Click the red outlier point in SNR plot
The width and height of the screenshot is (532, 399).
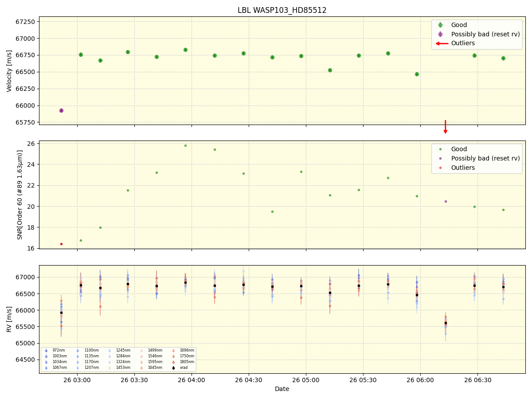tap(61, 244)
